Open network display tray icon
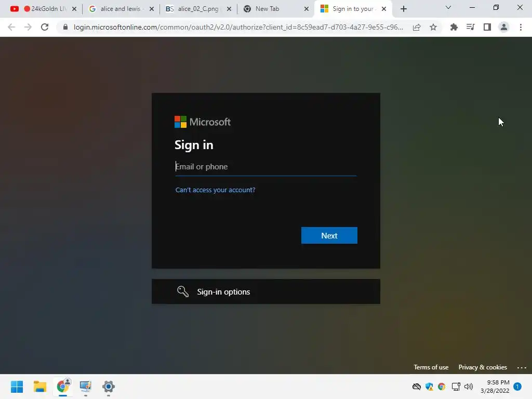Viewport: 532px width, 399px height. tap(456, 387)
